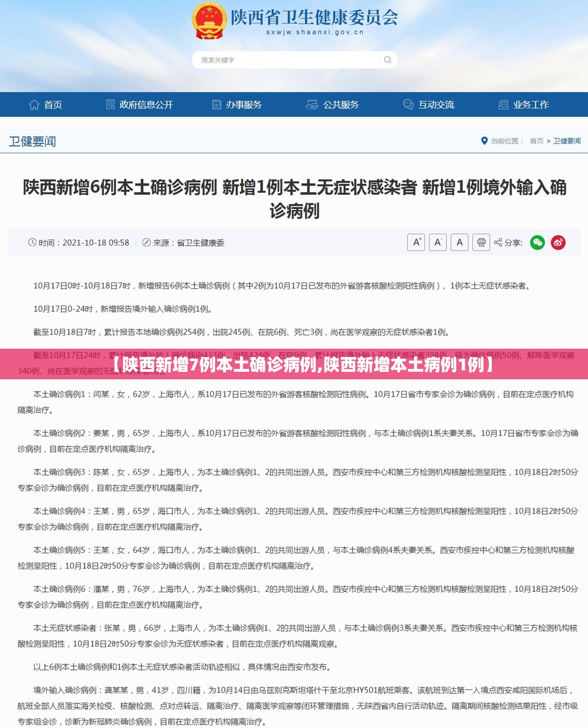Share article via Weibo icon
Screen dimensions: 588x728
pos(558,242)
